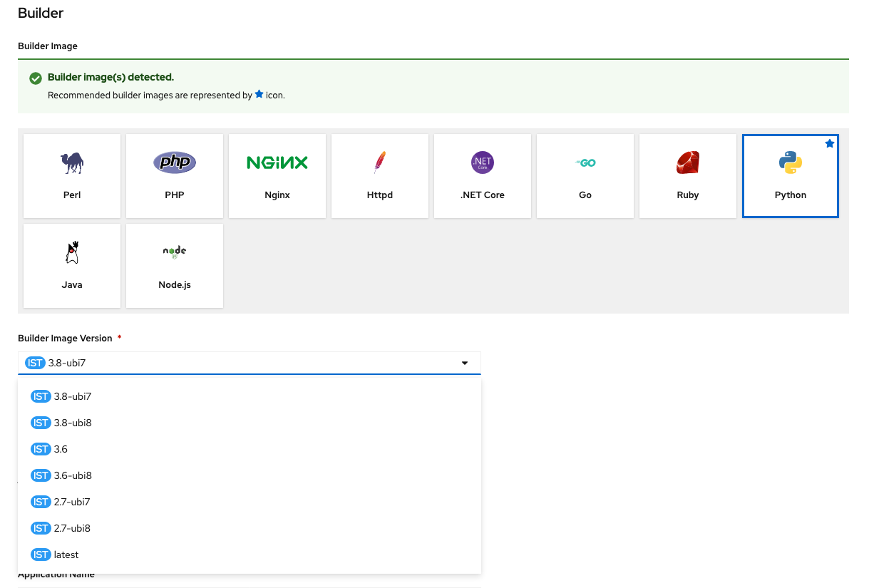This screenshot has height=588, width=869.
Task: Choose the Node.js builder image
Action: tap(174, 265)
